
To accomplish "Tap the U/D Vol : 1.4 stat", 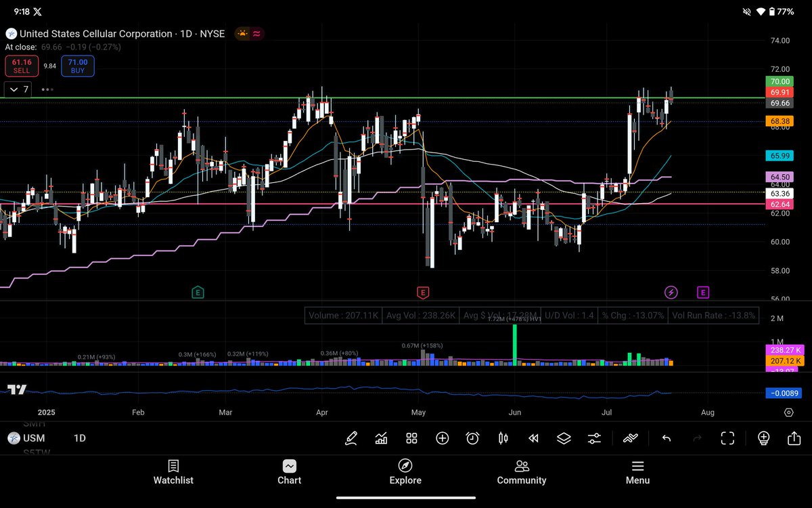I will tap(569, 316).
